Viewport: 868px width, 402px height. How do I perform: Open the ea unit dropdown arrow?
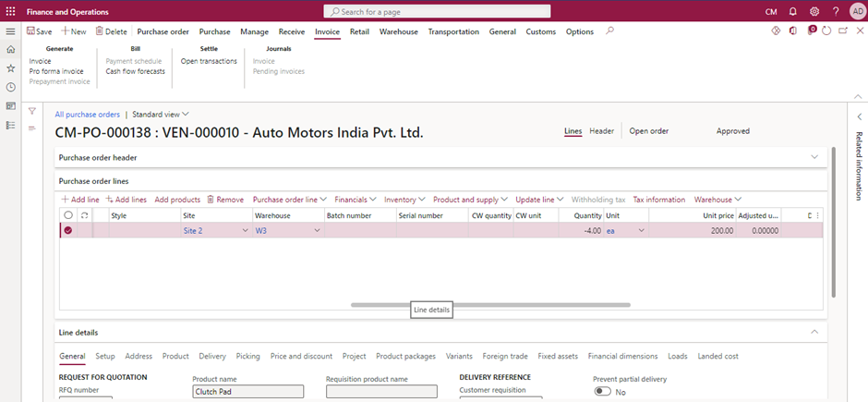642,231
